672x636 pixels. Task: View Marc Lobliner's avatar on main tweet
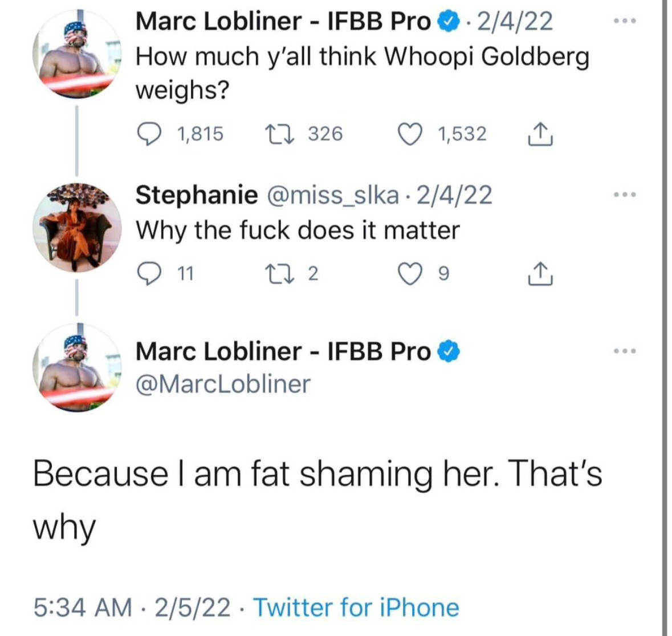pyautogui.click(x=77, y=367)
